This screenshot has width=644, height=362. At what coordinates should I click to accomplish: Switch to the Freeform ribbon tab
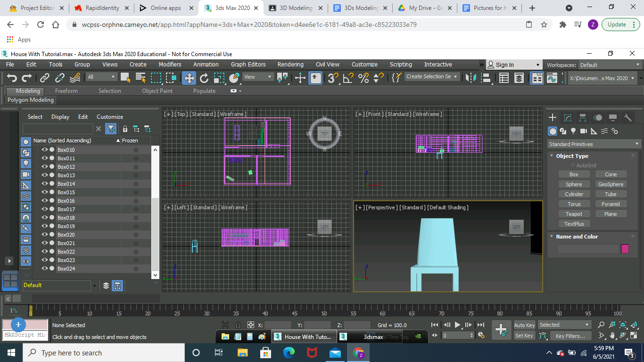[x=66, y=91]
